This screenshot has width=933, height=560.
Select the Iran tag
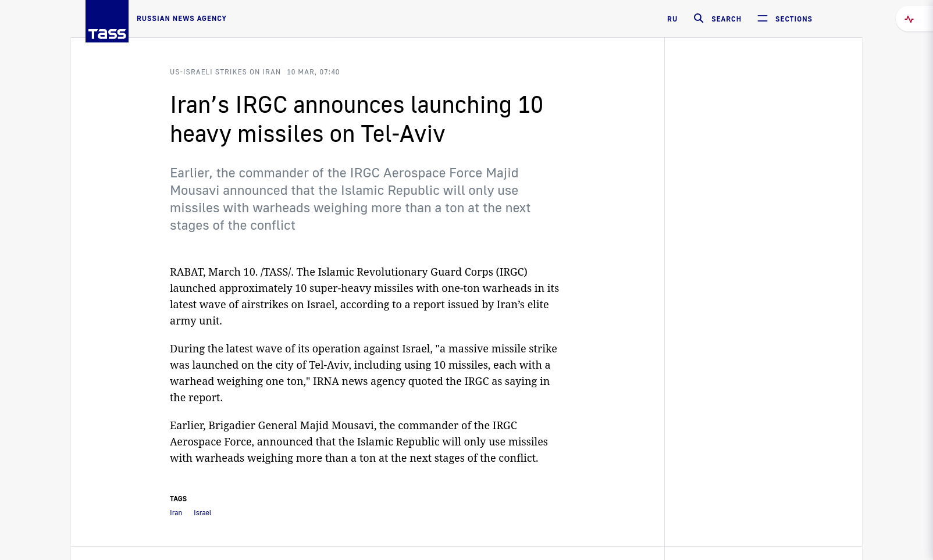click(x=176, y=513)
